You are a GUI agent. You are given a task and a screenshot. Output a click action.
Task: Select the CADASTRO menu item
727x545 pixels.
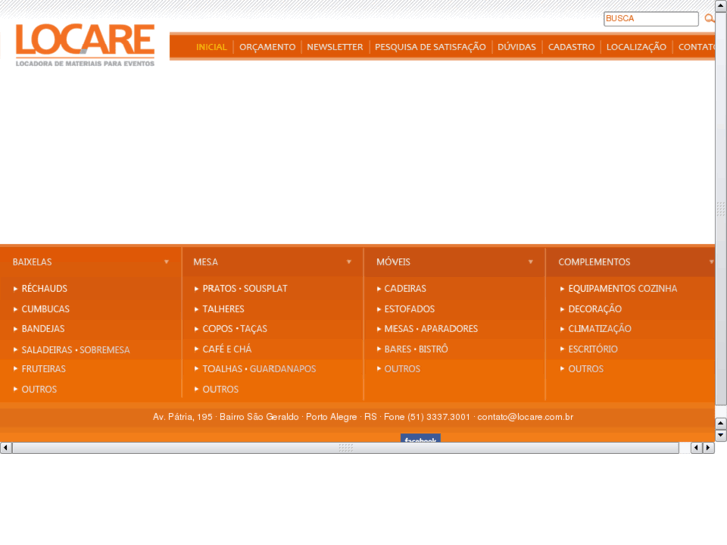click(571, 47)
